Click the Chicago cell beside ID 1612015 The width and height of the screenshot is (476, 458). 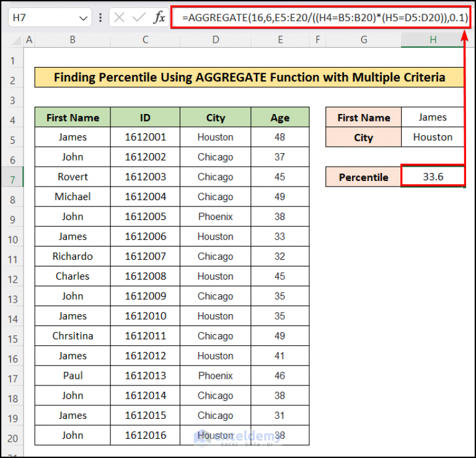(x=216, y=415)
